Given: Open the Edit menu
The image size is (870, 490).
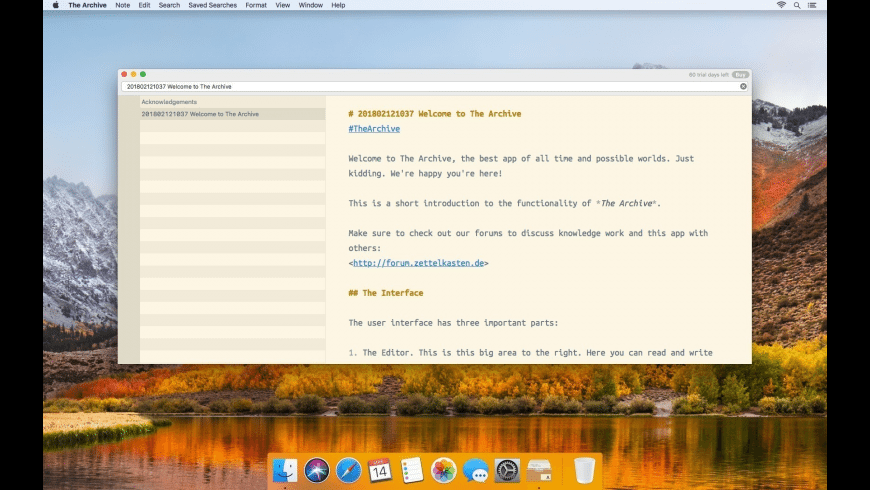Looking at the screenshot, I should pos(144,5).
